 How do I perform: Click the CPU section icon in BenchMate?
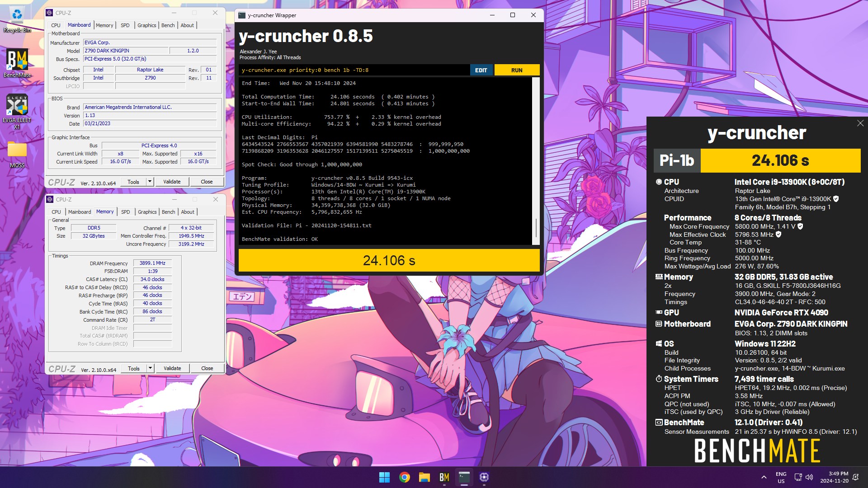pos(659,182)
